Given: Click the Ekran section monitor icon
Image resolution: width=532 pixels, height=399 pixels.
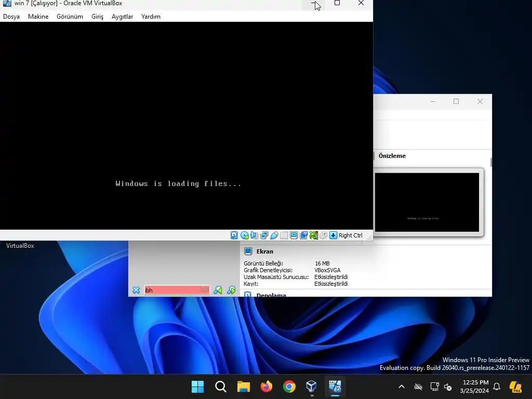Looking at the screenshot, I should (248, 251).
